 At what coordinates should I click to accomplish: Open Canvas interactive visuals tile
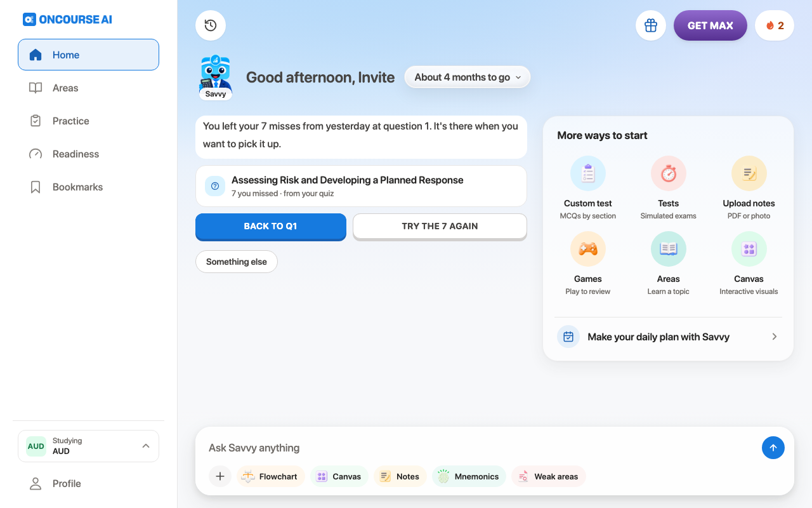pos(749,264)
